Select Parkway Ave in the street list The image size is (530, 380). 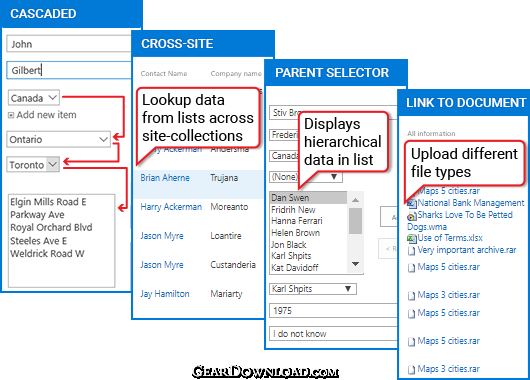click(x=37, y=215)
